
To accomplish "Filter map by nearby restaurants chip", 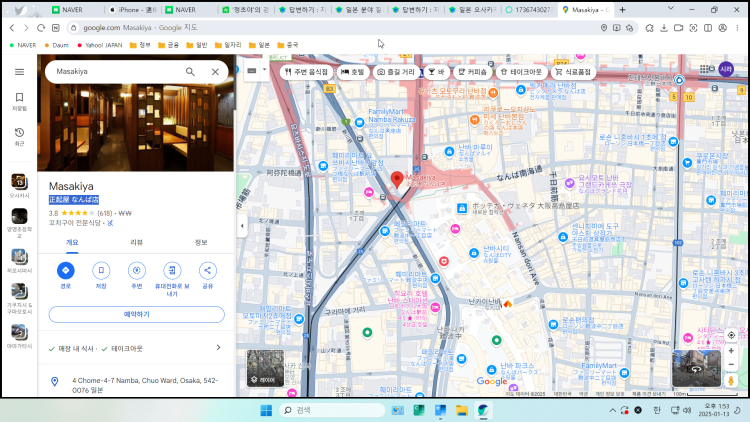I will click(307, 72).
